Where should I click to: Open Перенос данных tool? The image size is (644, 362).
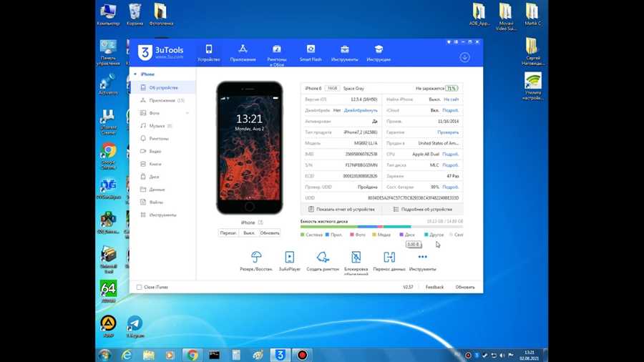[389, 261]
